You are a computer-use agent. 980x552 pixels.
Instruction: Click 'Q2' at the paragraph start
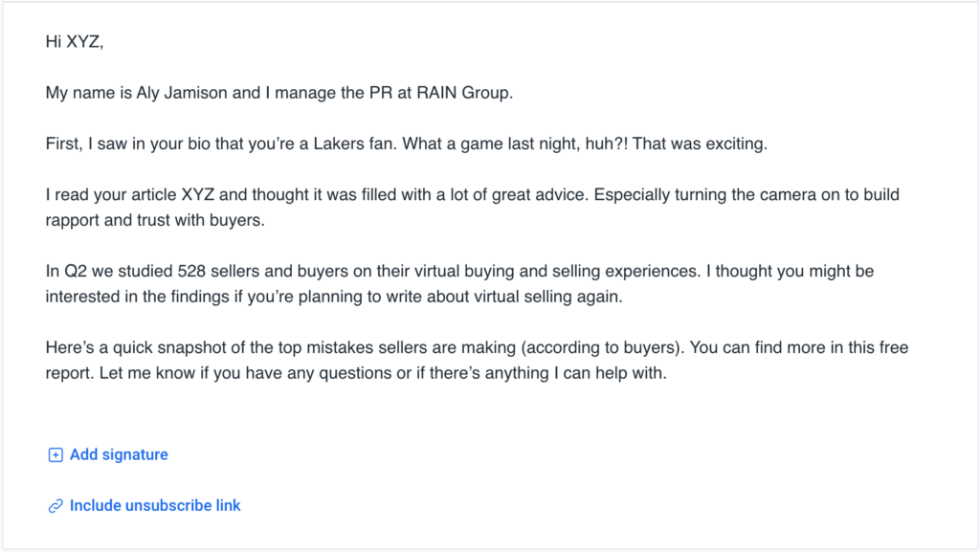pos(75,272)
